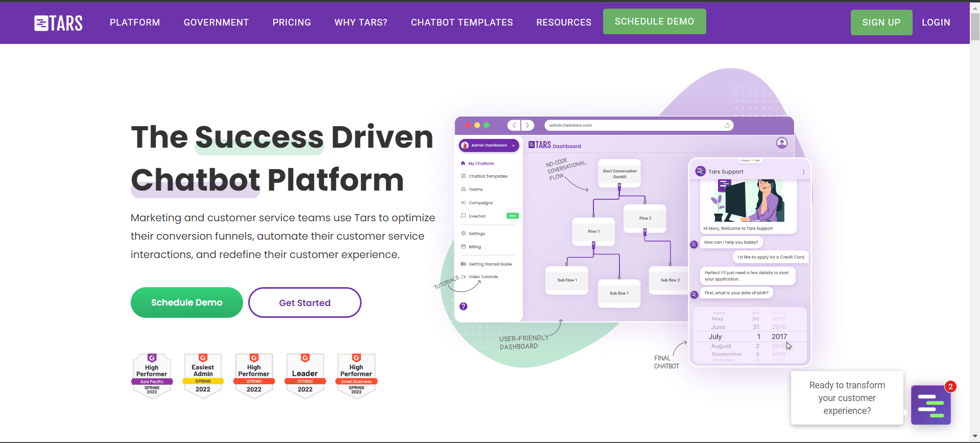Click green Schedule Demo hero button
The image size is (980, 443).
tap(187, 302)
